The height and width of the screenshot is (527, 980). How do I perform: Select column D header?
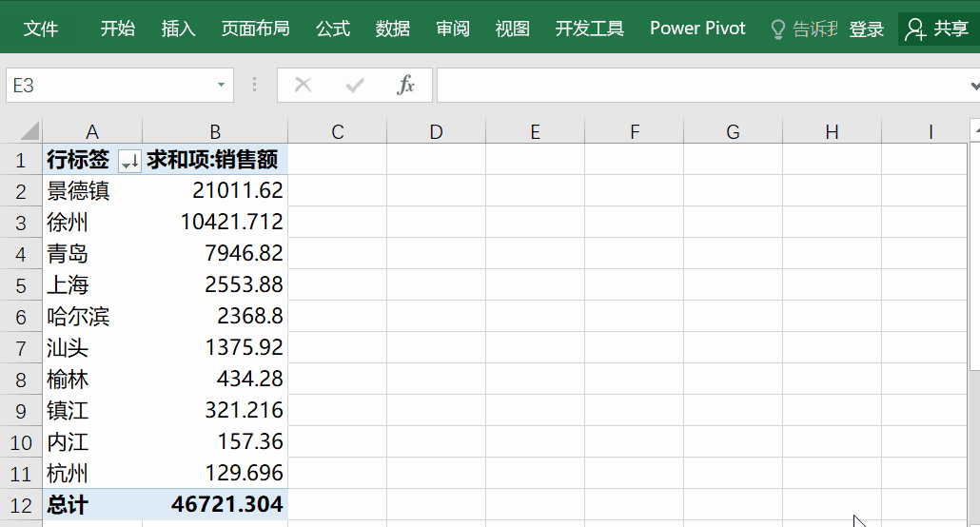437,131
